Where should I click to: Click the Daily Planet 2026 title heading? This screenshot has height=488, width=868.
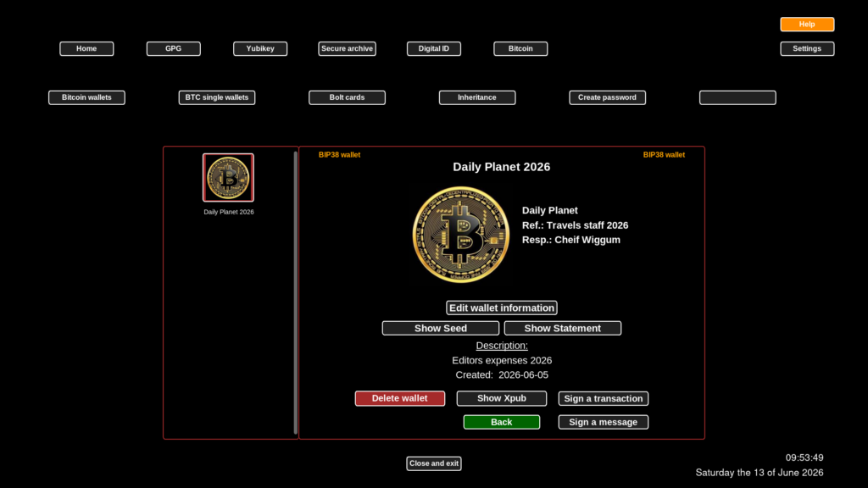point(502,167)
